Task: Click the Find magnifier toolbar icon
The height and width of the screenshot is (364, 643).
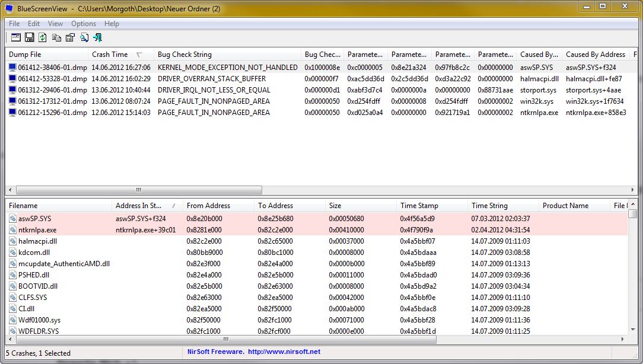Action: pos(84,38)
